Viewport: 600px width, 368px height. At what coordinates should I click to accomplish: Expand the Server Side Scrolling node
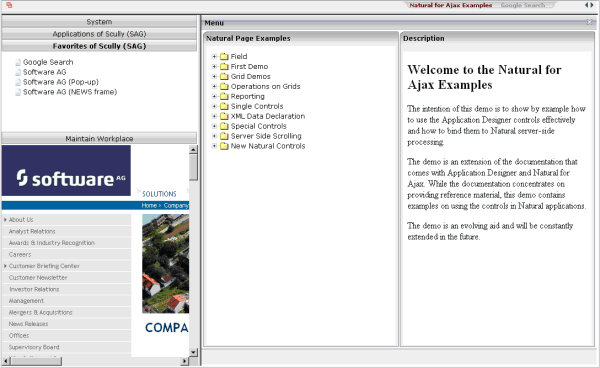(214, 136)
